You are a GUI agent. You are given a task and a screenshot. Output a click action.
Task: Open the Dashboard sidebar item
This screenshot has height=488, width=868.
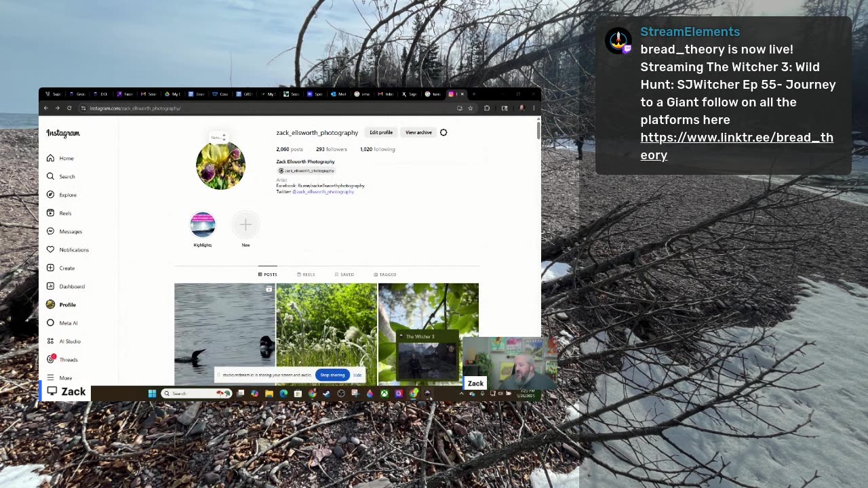pos(66,286)
